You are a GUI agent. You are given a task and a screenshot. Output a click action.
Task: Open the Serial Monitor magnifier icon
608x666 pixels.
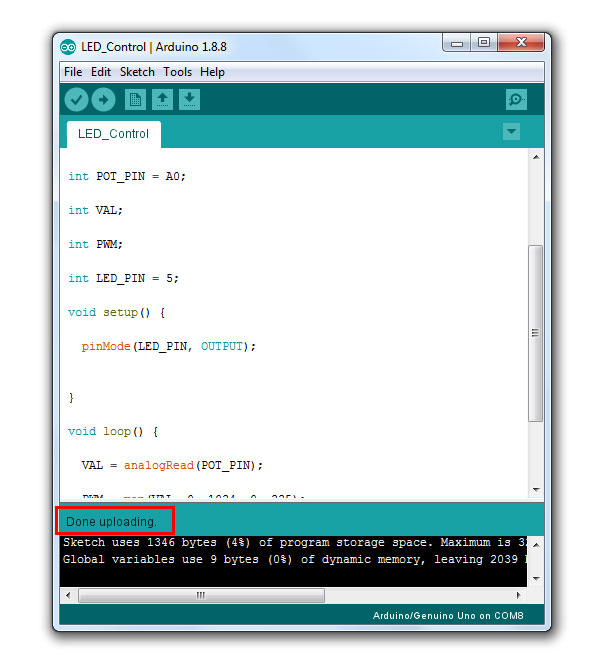point(516,100)
